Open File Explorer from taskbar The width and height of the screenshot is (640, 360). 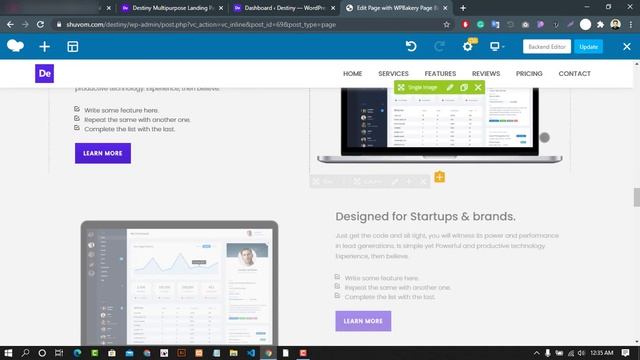[233, 353]
